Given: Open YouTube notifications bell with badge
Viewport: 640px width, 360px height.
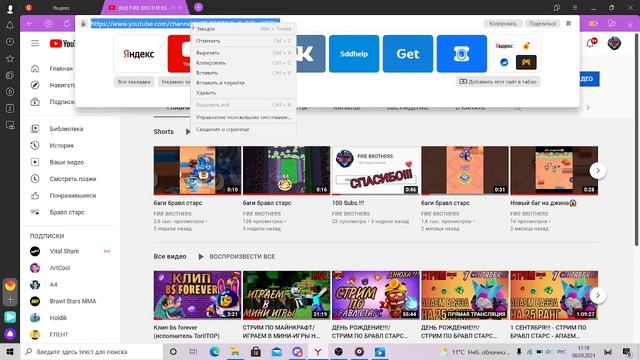Looking at the screenshot, I should [x=591, y=43].
